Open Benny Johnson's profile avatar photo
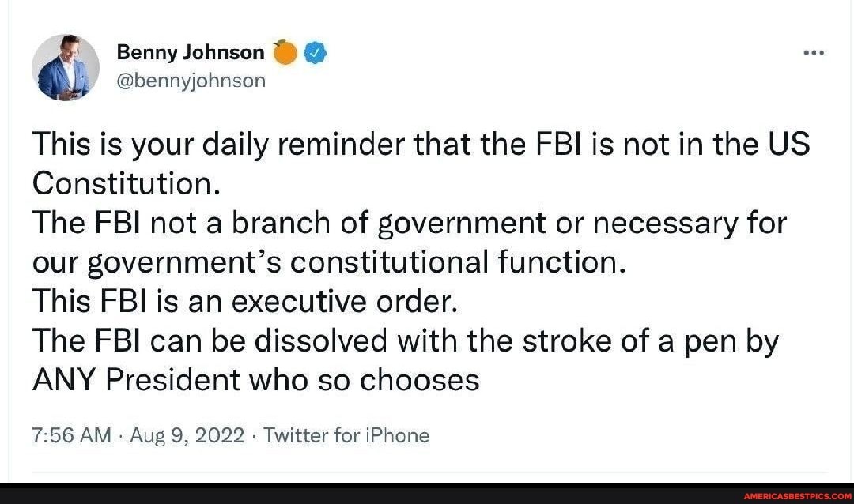This screenshot has width=854, height=504. click(x=66, y=67)
